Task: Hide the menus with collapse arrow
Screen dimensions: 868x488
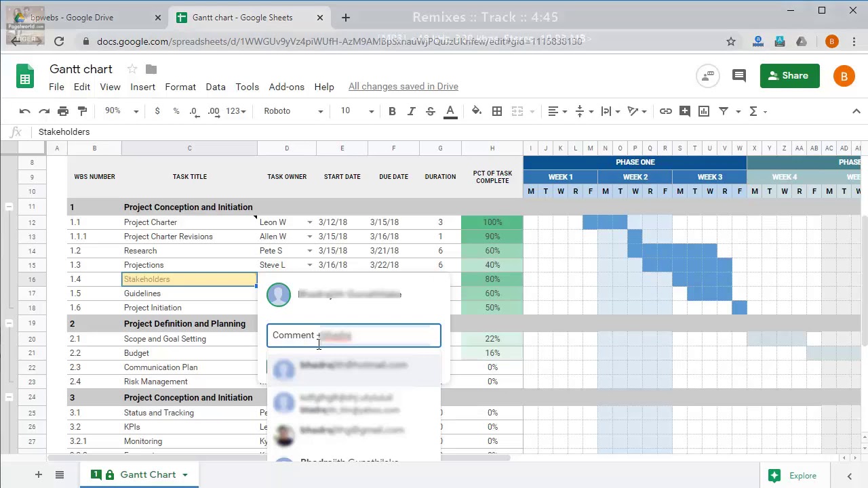Action: coord(856,111)
